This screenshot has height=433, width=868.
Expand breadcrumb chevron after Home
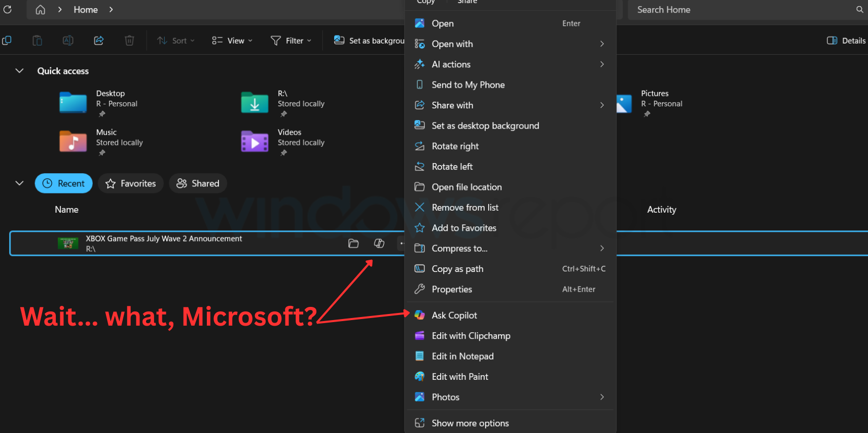[111, 10]
